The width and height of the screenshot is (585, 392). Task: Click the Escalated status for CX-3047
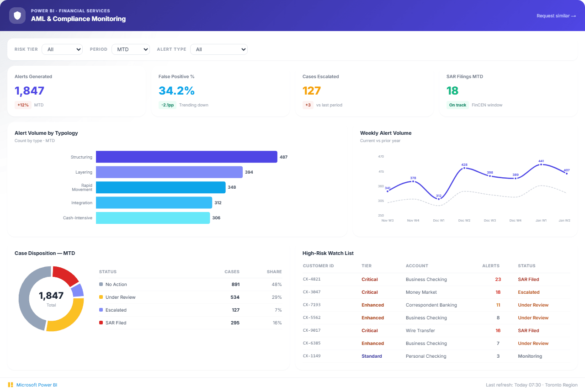pos(529,292)
